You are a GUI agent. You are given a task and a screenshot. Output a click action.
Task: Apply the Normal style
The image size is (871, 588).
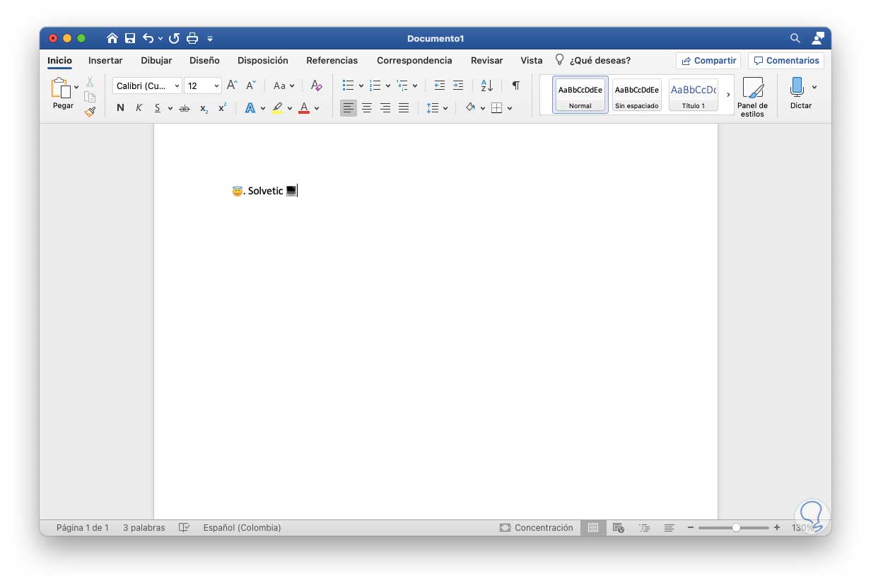(580, 95)
